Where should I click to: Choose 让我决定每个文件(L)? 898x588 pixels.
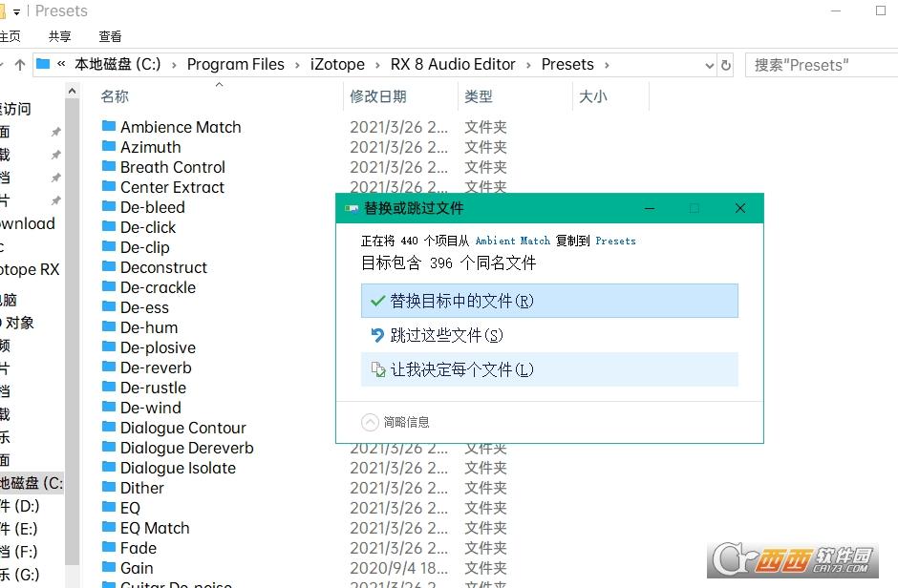549,369
